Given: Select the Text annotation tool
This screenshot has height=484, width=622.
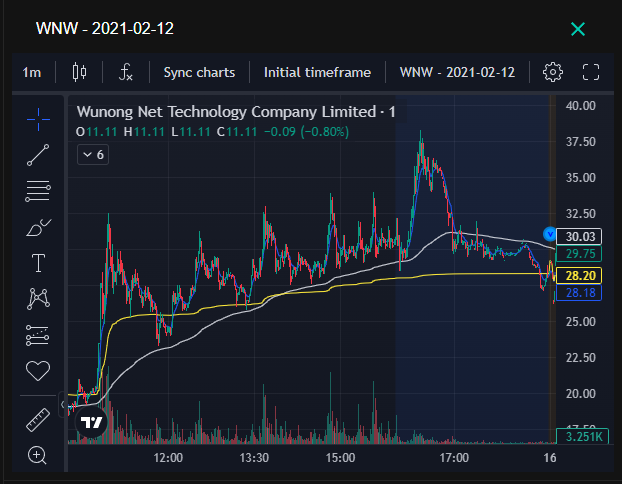Looking at the screenshot, I should point(38,263).
